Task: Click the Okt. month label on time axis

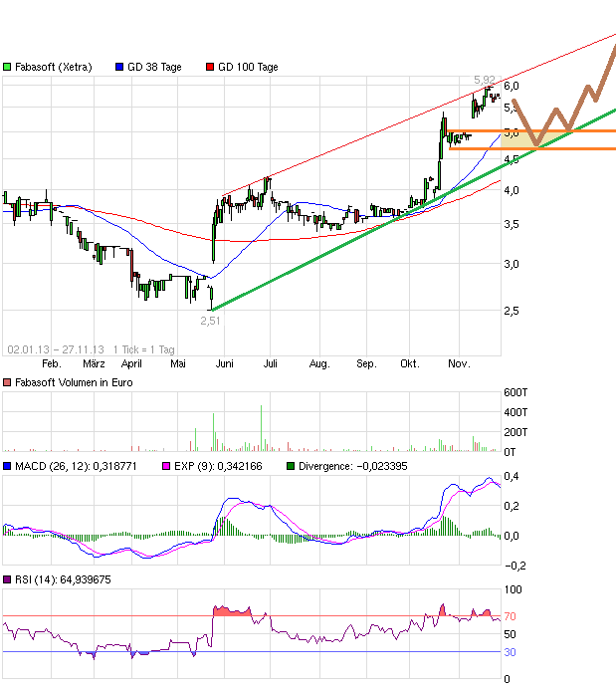Action: pyautogui.click(x=410, y=364)
